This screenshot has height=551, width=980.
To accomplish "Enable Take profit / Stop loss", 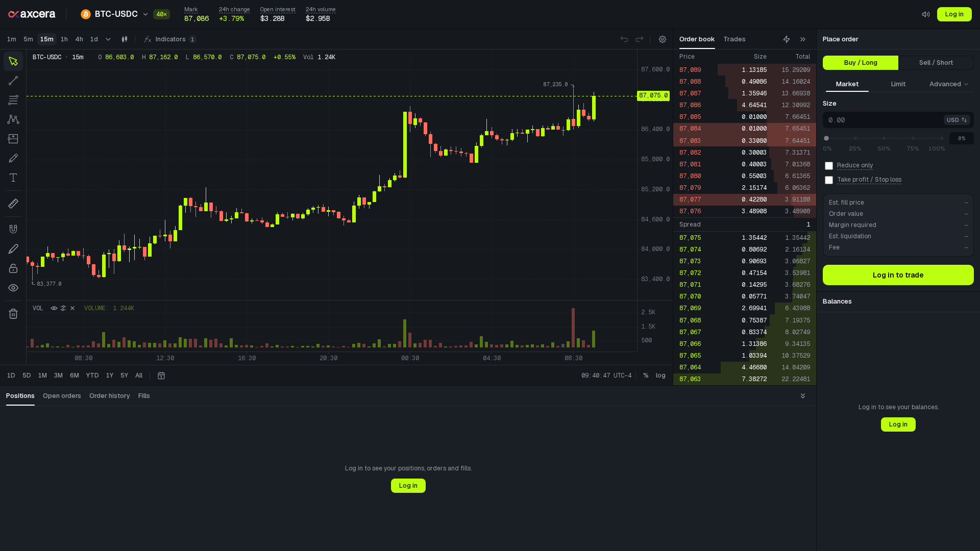I will point(829,180).
